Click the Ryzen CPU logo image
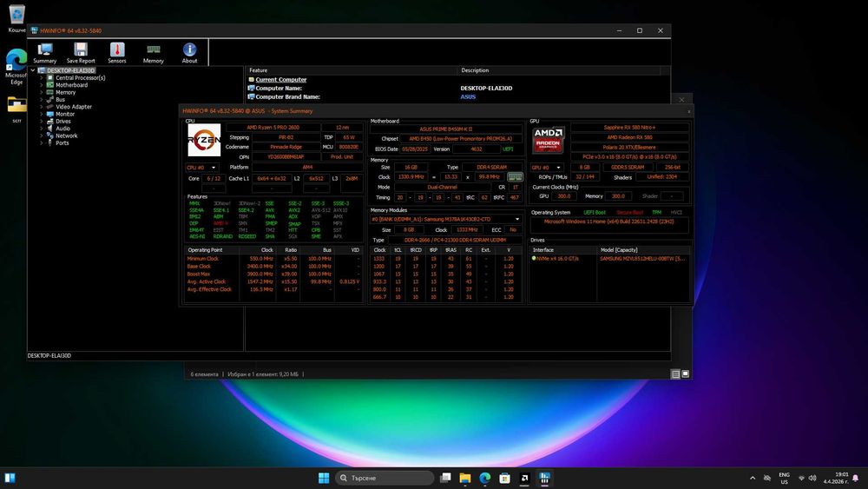Viewport: 868px width, 489px height. point(204,140)
